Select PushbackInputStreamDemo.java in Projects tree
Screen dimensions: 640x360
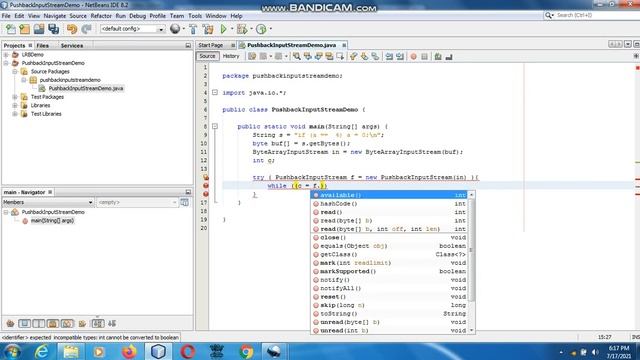(85, 89)
